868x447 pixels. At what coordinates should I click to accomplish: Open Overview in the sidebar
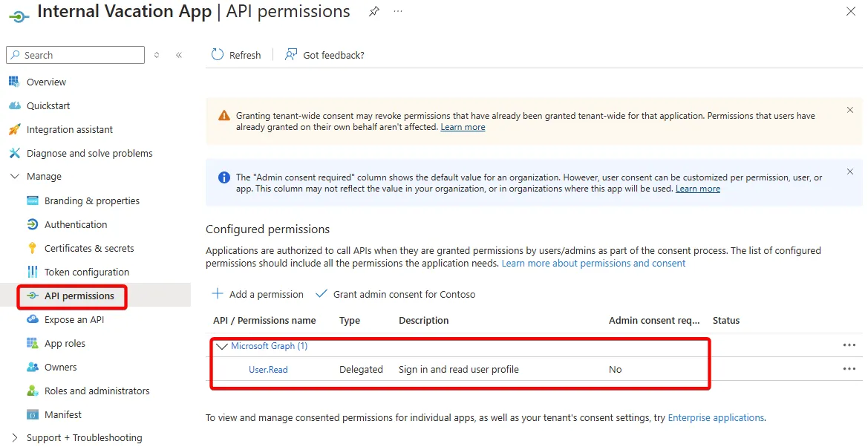click(x=46, y=82)
